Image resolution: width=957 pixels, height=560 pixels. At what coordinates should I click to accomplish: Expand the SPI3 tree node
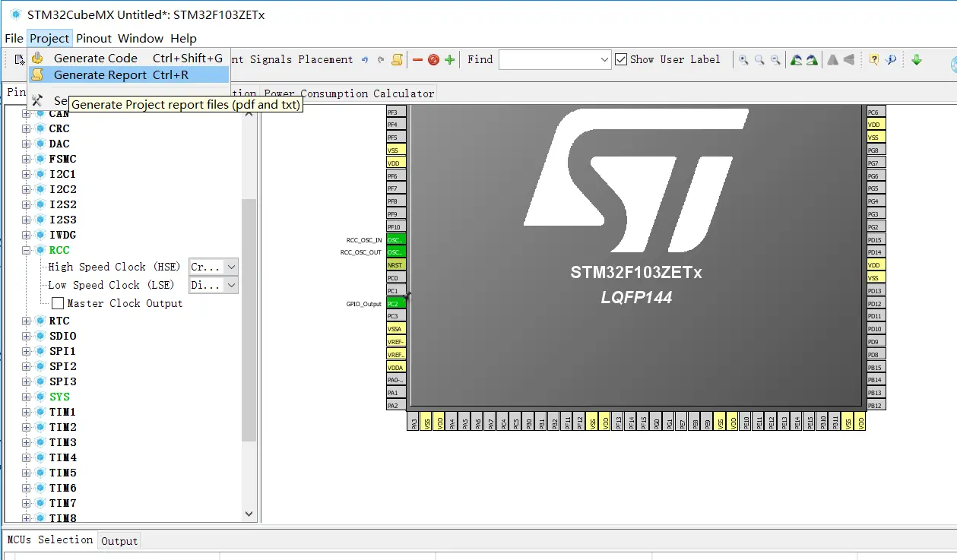click(x=27, y=381)
